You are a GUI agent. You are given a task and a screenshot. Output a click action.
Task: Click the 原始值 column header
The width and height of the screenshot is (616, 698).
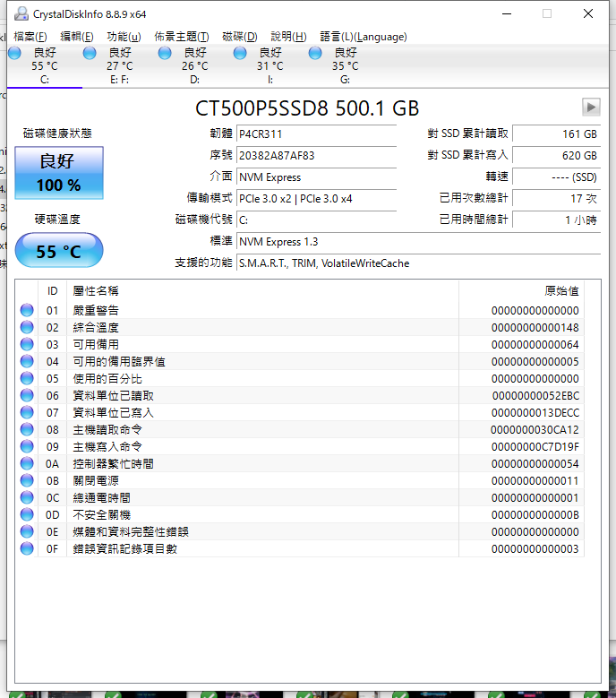click(x=521, y=291)
